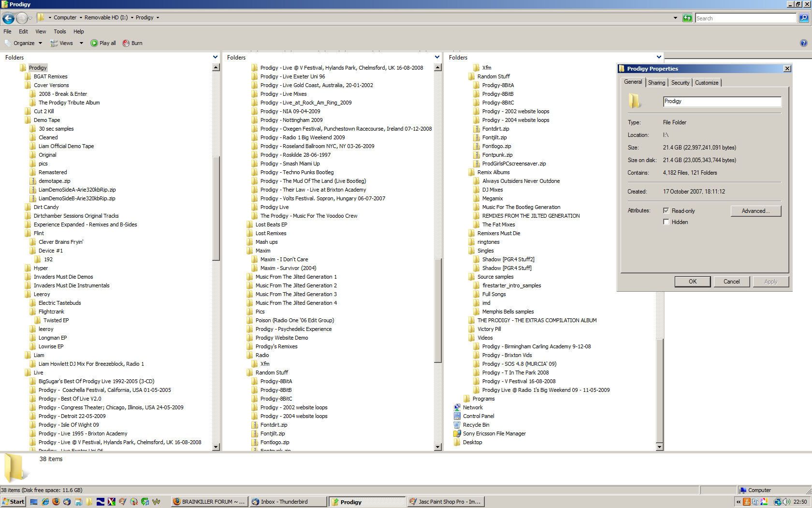
Task: Click large folder icon in details pane
Action: [x=15, y=467]
